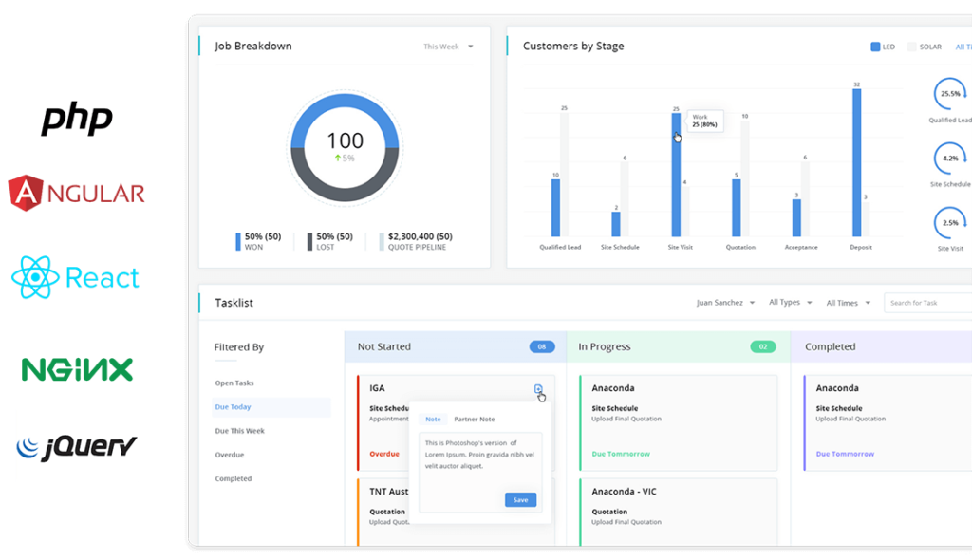Click the NGINX logo
Screen dimensions: 972x560
pyautogui.click(x=78, y=369)
